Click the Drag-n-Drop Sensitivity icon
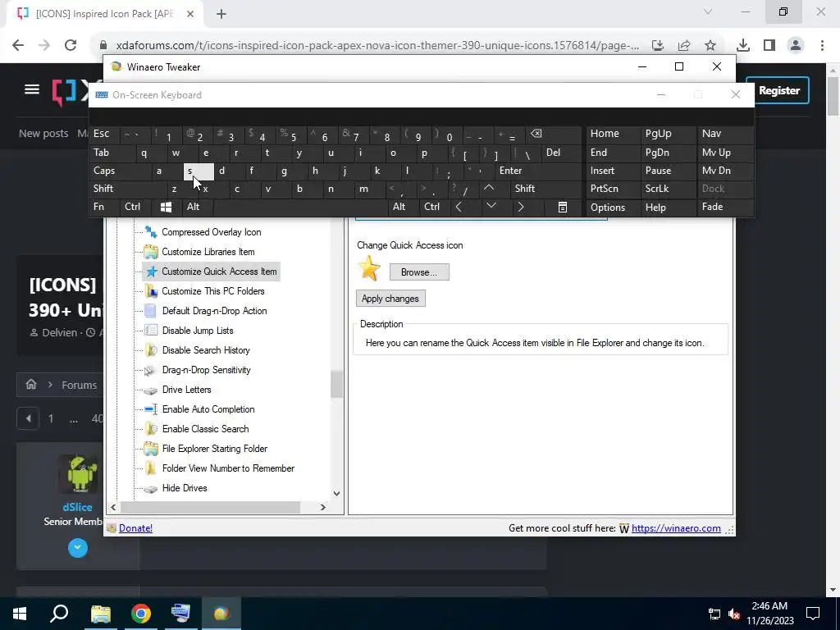 point(150,370)
